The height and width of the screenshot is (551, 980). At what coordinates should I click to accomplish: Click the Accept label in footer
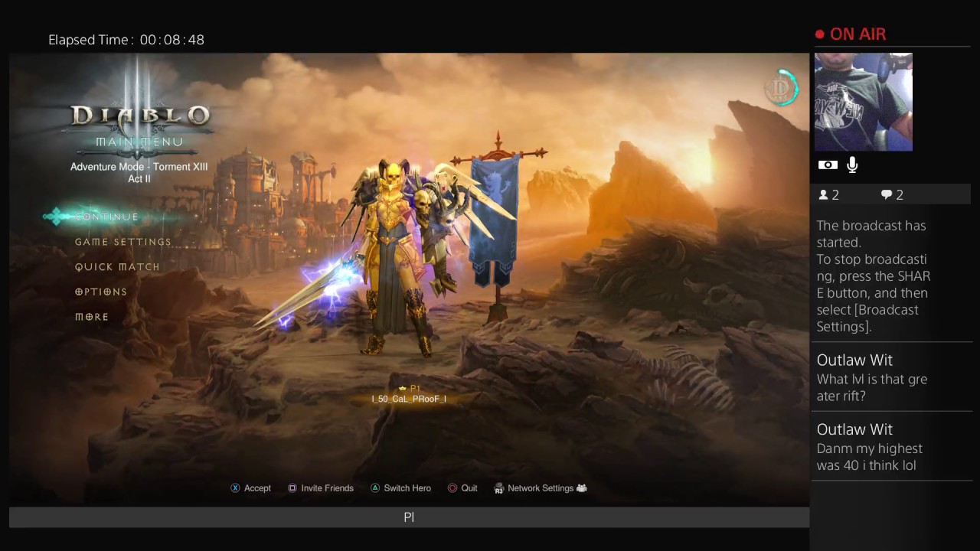[x=257, y=488]
